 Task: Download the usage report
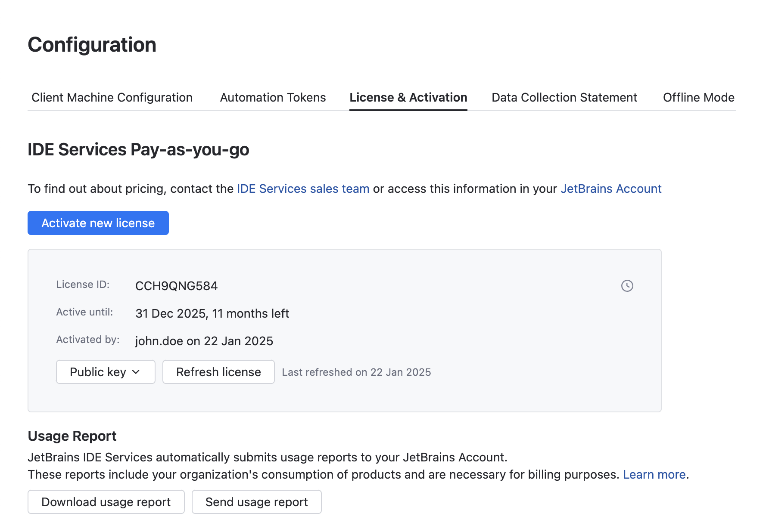[106, 502]
